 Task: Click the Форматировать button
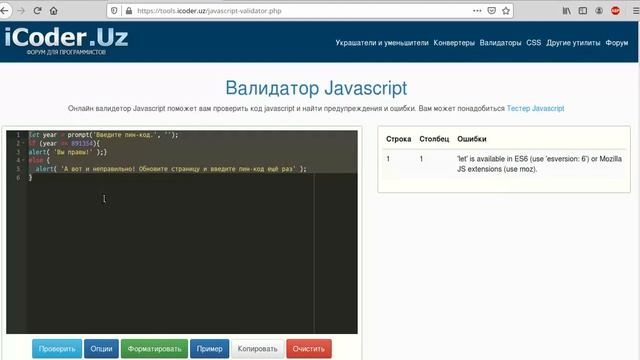pos(154,349)
